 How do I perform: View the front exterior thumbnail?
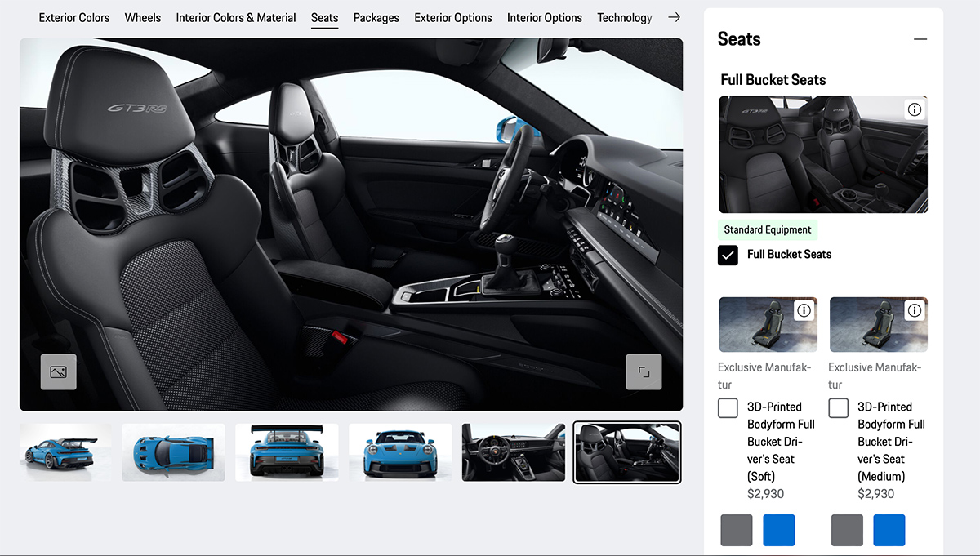point(400,452)
